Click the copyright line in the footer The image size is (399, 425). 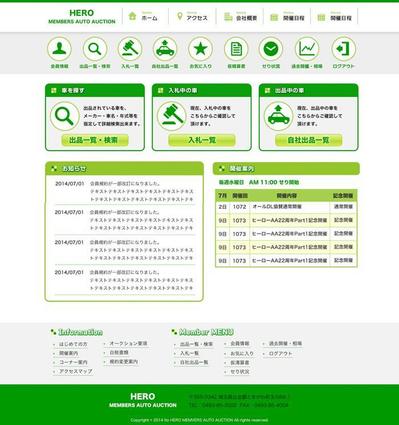[x=199, y=420]
